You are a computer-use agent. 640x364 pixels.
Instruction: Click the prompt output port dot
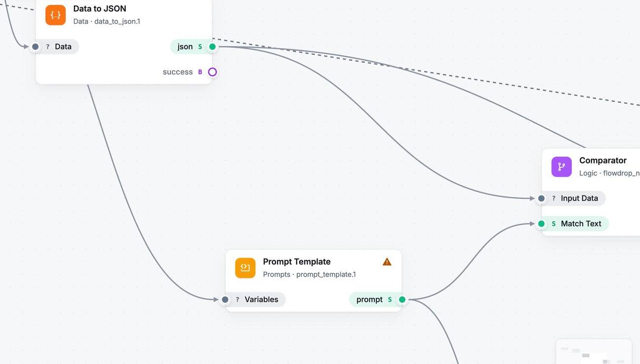[402, 300]
